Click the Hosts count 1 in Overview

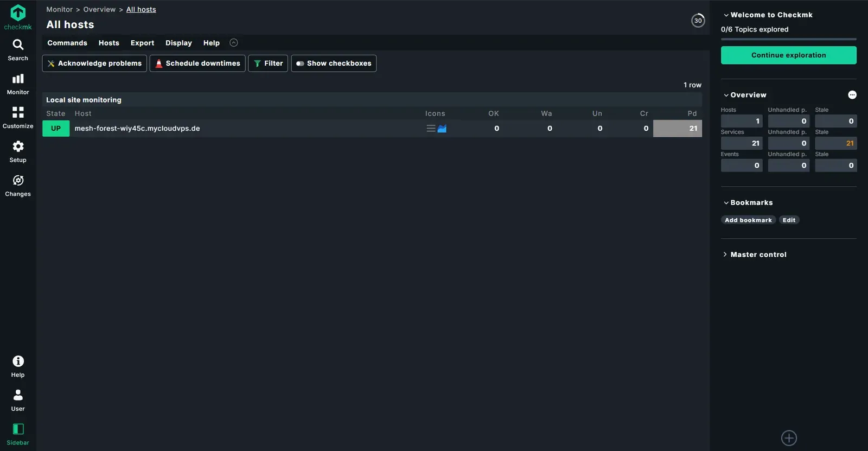tap(742, 121)
